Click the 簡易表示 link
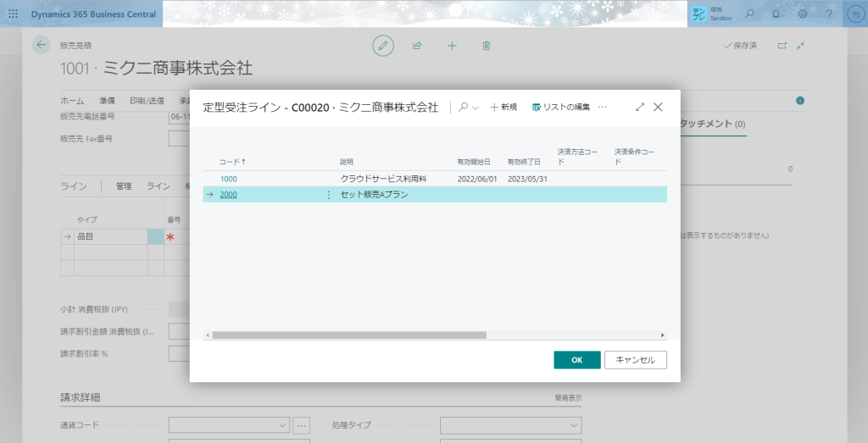 point(568,397)
